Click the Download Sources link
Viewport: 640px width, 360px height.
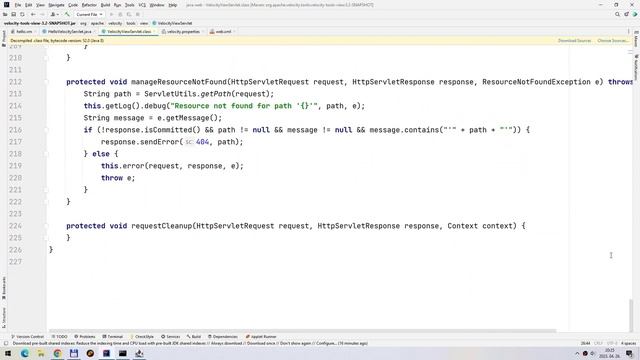coord(574,41)
